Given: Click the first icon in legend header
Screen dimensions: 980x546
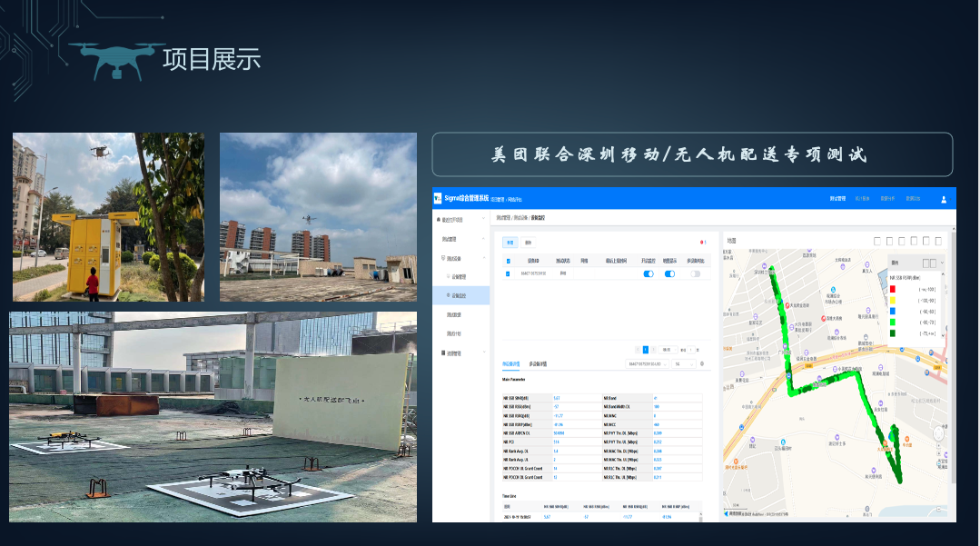Looking at the screenshot, I should [926, 263].
